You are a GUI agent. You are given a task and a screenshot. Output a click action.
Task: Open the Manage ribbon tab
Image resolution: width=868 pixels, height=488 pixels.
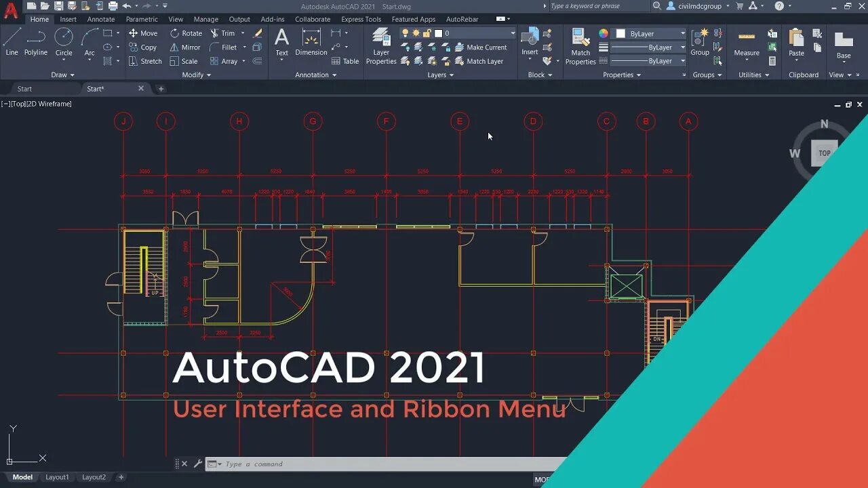coord(205,19)
